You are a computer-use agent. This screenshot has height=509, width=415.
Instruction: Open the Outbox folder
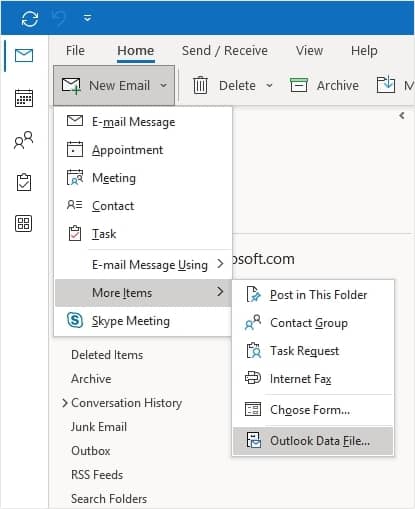click(x=91, y=451)
